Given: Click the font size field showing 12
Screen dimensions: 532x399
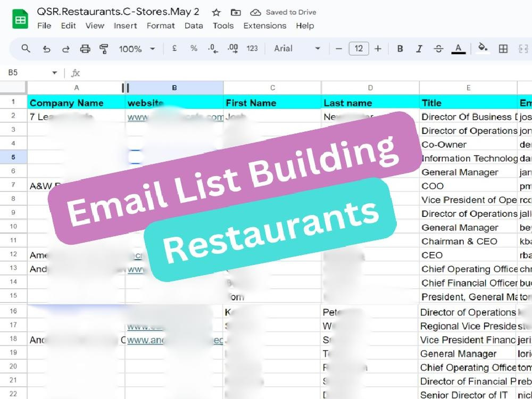Looking at the screenshot, I should tap(359, 48).
